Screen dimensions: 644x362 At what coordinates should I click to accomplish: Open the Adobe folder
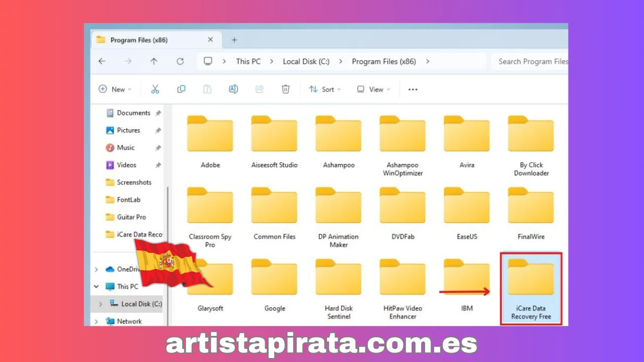[210, 142]
